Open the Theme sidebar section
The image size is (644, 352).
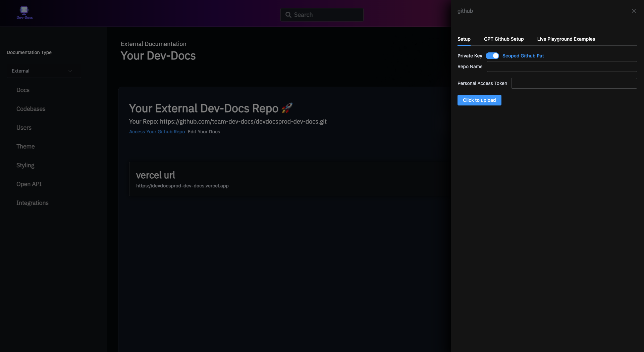tap(25, 146)
